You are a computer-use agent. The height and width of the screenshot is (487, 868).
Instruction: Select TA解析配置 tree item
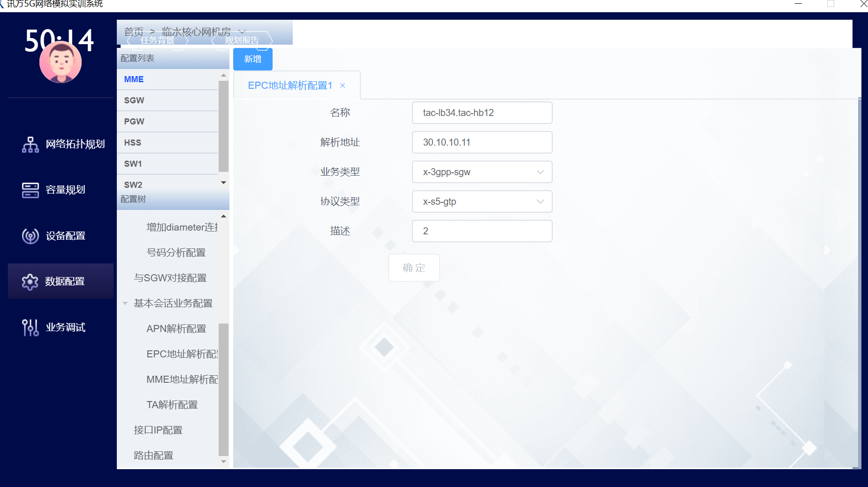coord(172,405)
